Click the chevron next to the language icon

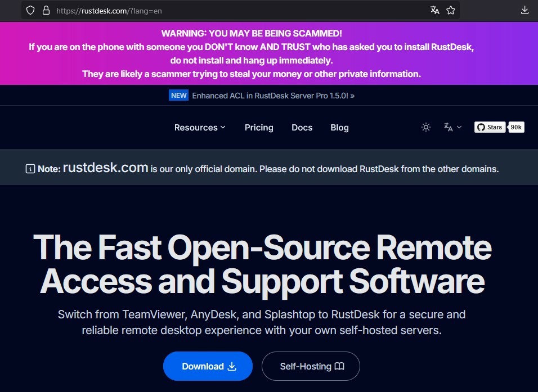point(459,127)
